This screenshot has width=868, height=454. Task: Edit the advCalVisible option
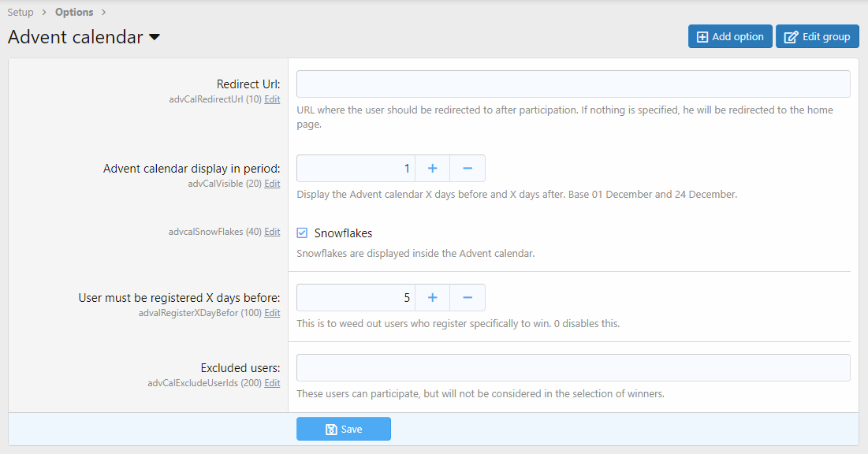272,184
